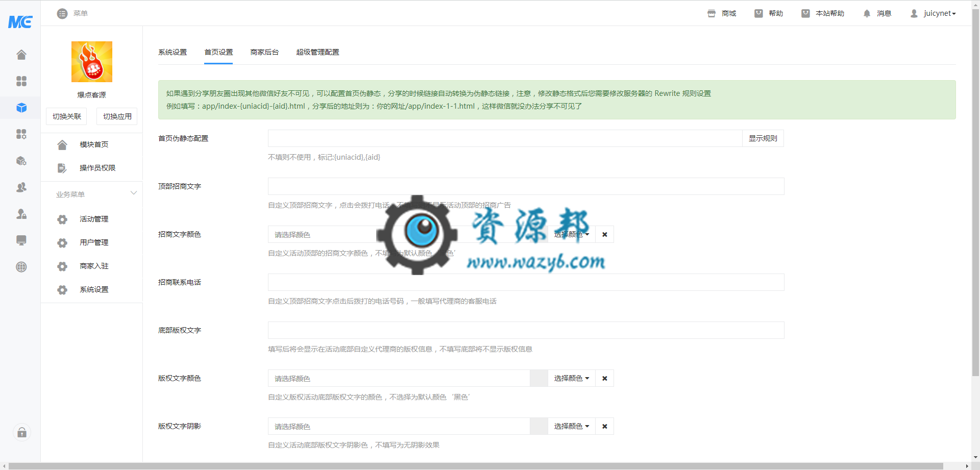
Task: Click the gear icon beside 活动管理
Action: 62,219
